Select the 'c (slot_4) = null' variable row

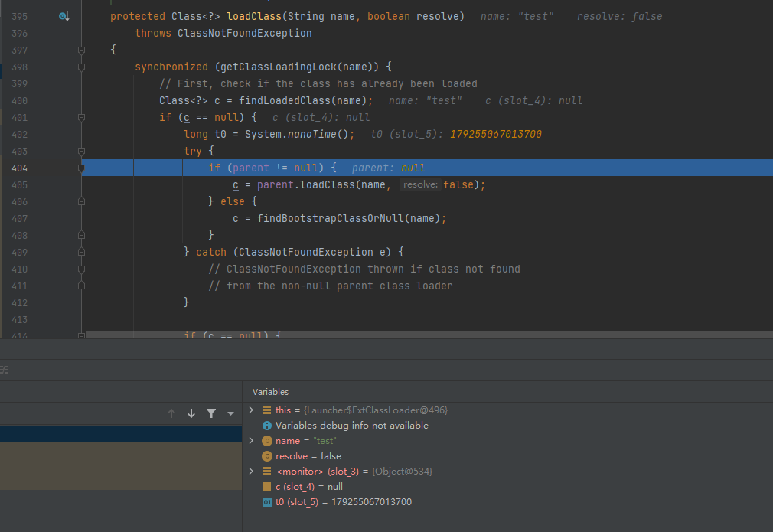(507, 487)
